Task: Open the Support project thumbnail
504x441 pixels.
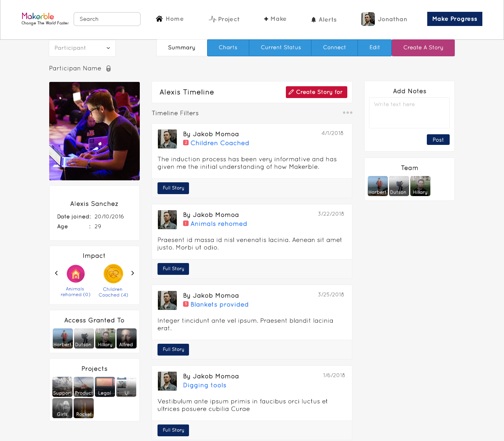Action: (x=62, y=387)
